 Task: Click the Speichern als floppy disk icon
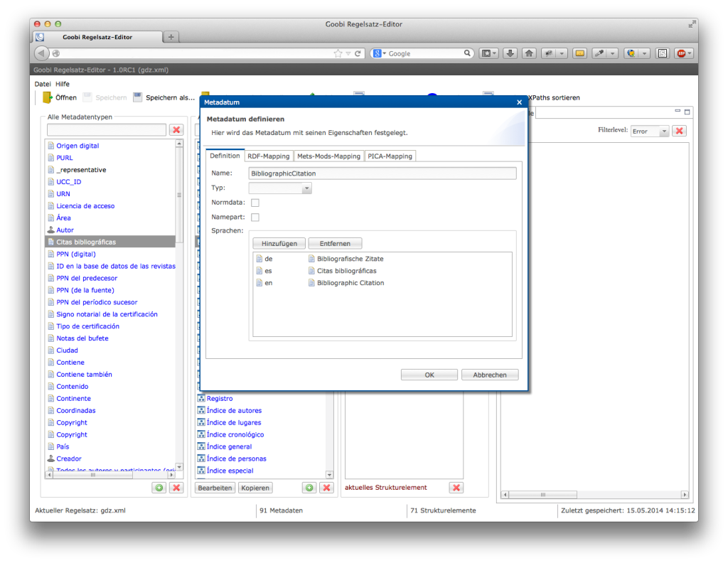tap(137, 97)
